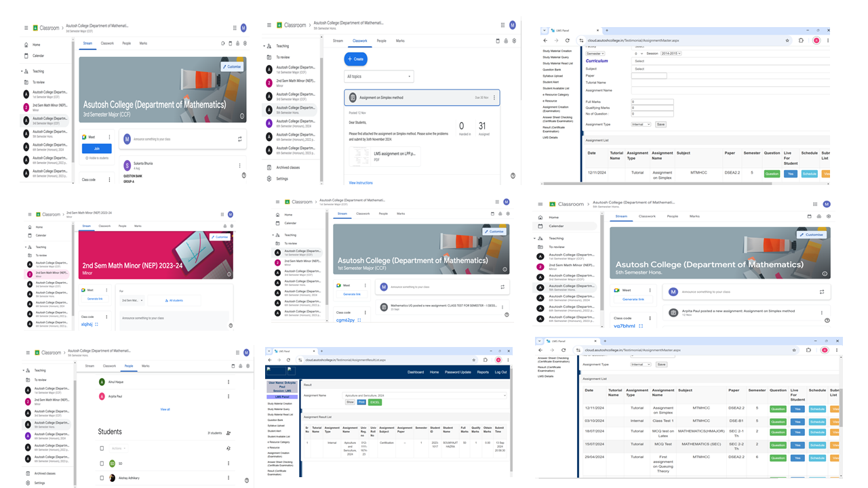Click the View instructions link
The height and width of the screenshot is (488, 868).
[361, 183]
